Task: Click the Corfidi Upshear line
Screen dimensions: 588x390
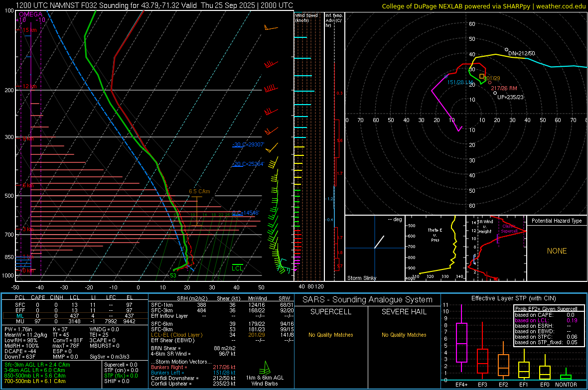Action: [193, 384]
